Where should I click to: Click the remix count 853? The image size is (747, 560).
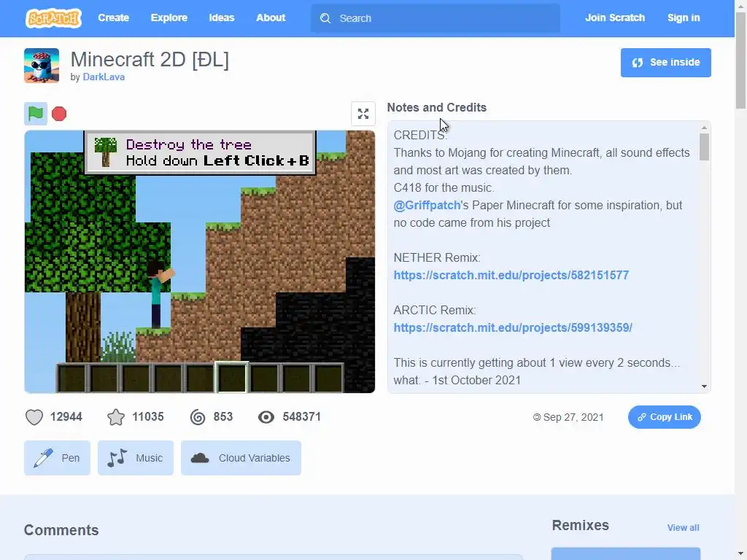coord(223,417)
